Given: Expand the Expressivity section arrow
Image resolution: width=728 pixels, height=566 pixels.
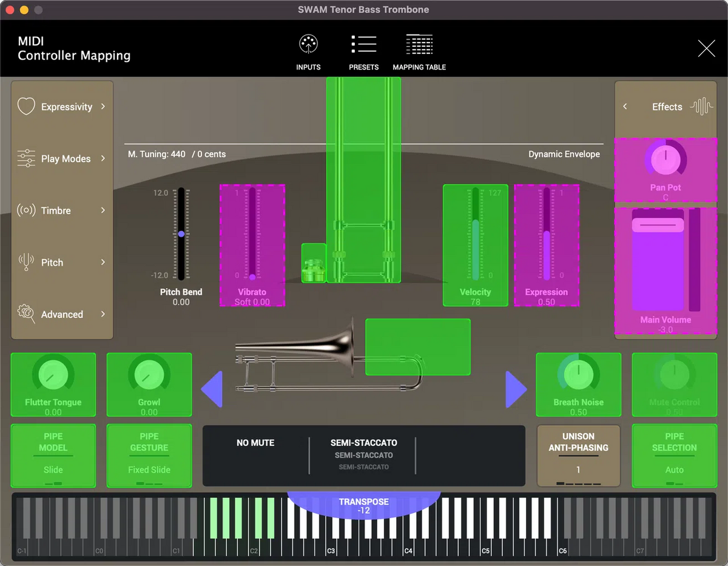Looking at the screenshot, I should click(x=102, y=106).
